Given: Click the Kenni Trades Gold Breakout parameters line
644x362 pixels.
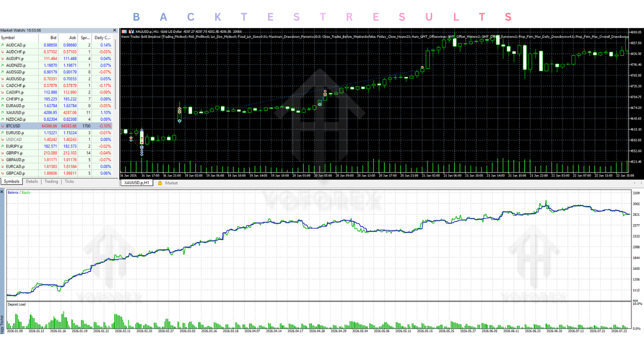Looking at the screenshot, I should point(375,37).
